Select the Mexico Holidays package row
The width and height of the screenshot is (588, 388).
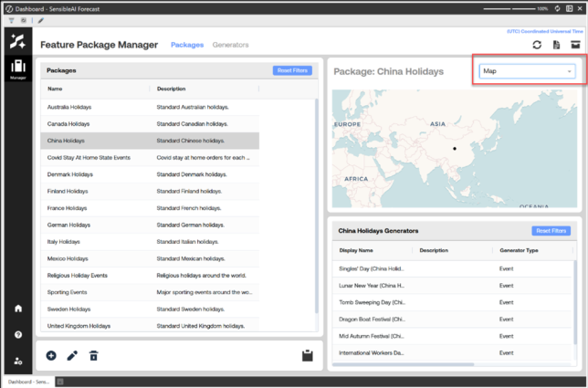point(150,258)
